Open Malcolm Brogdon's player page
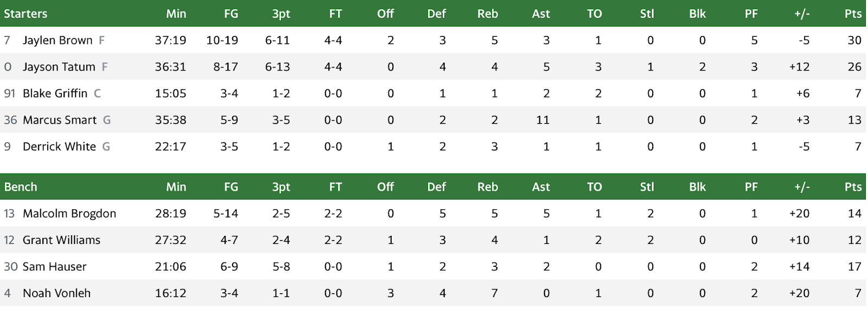This screenshot has width=868, height=309. [x=69, y=214]
